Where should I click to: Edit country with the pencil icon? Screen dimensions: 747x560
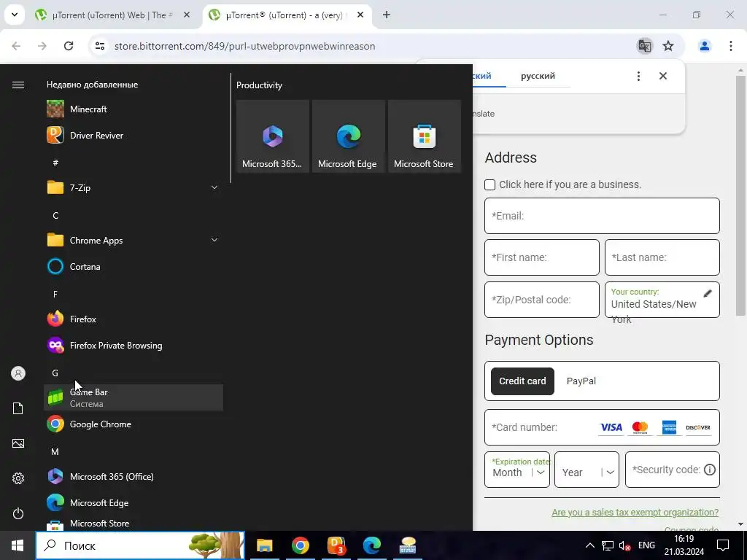pyautogui.click(x=708, y=293)
